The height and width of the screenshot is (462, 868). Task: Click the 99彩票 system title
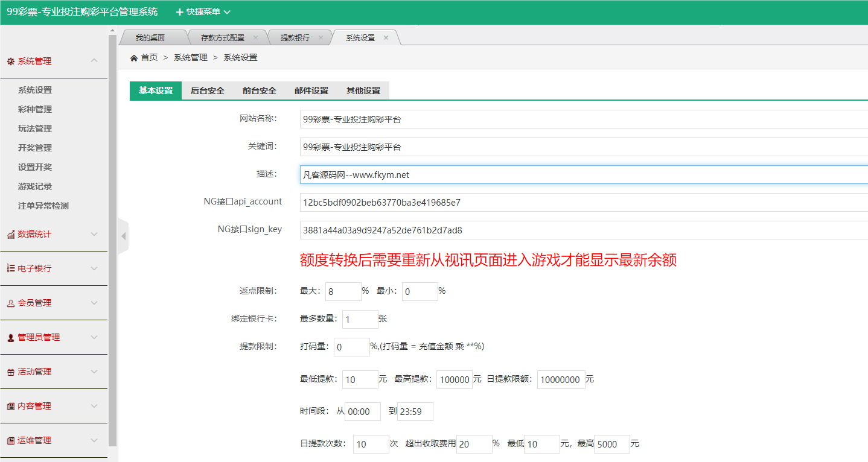click(x=82, y=11)
